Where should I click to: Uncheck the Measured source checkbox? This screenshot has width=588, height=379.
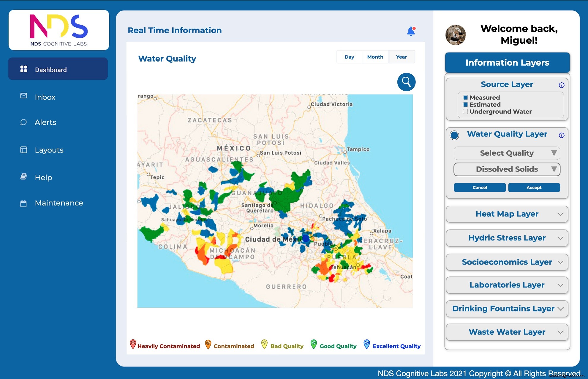(465, 97)
